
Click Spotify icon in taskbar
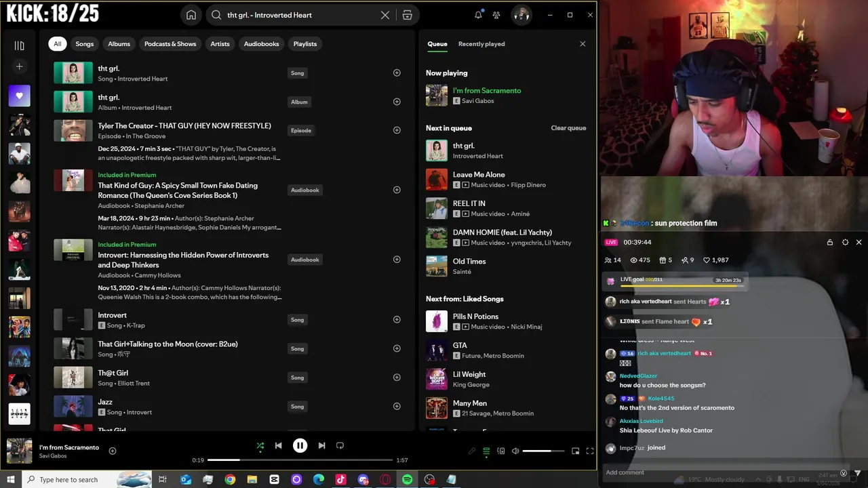click(x=407, y=479)
